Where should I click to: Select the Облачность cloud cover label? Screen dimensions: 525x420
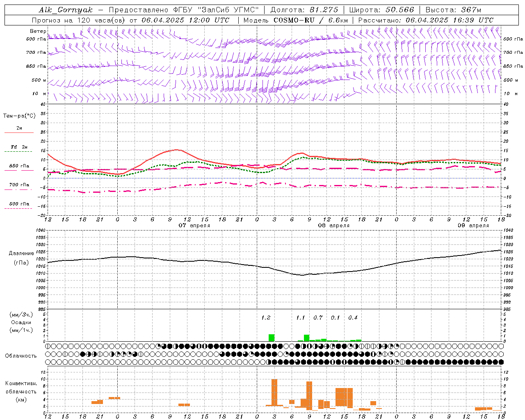coord(21,356)
